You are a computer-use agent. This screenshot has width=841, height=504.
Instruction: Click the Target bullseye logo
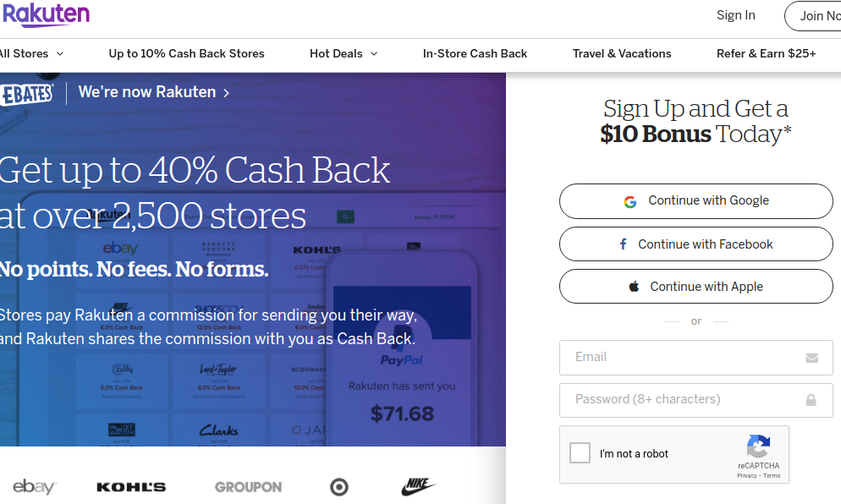pyautogui.click(x=339, y=487)
